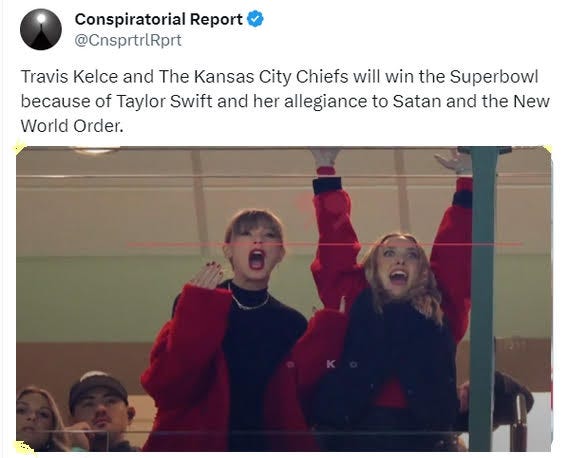Viewport: 568px width, 458px height.
Task: Click "World Order." on the last text line
Action: 72,126
